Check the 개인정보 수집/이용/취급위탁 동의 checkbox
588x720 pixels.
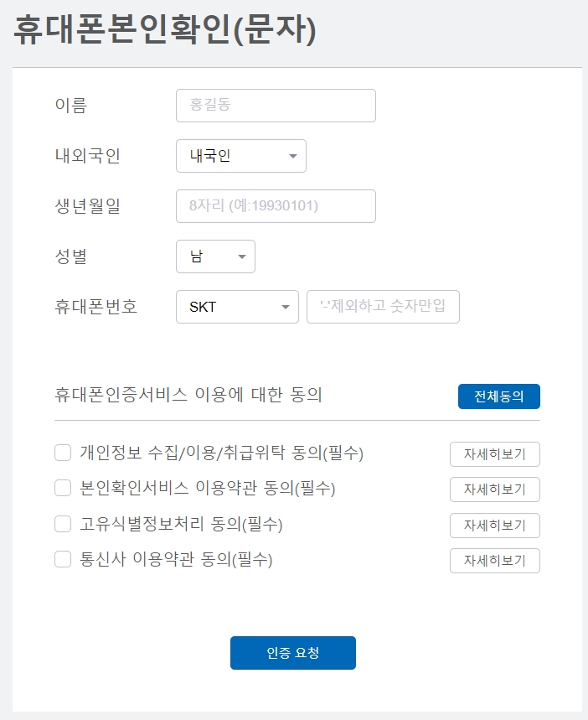coord(62,453)
